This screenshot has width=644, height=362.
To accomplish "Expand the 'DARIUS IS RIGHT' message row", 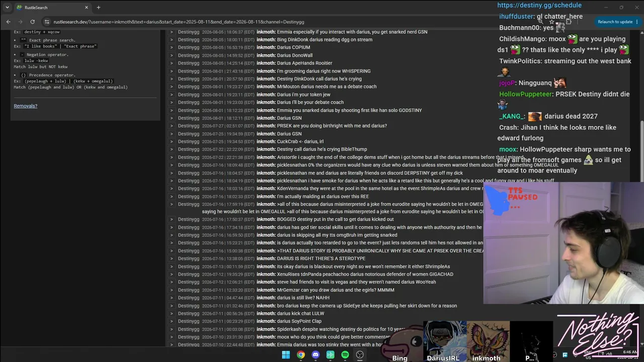I will [x=171, y=259].
